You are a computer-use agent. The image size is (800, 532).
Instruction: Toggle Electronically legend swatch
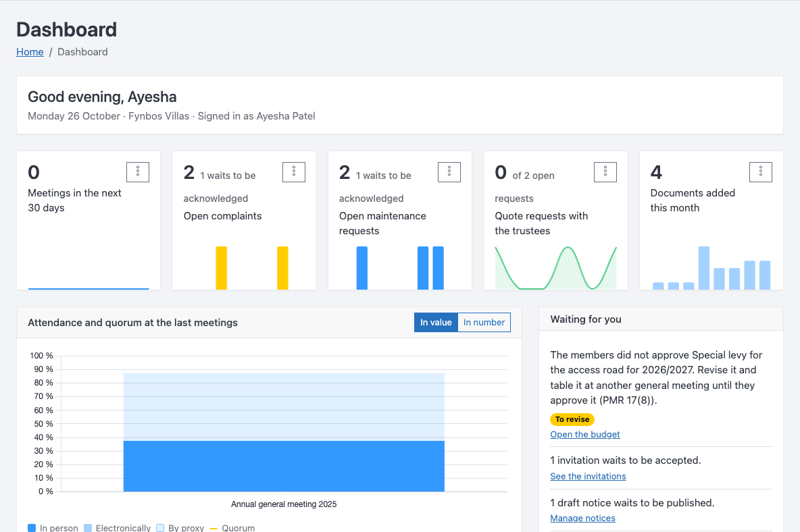click(88, 528)
